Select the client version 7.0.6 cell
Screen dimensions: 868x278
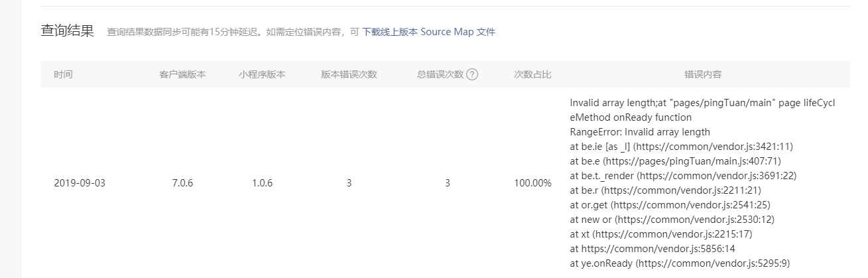tap(182, 183)
